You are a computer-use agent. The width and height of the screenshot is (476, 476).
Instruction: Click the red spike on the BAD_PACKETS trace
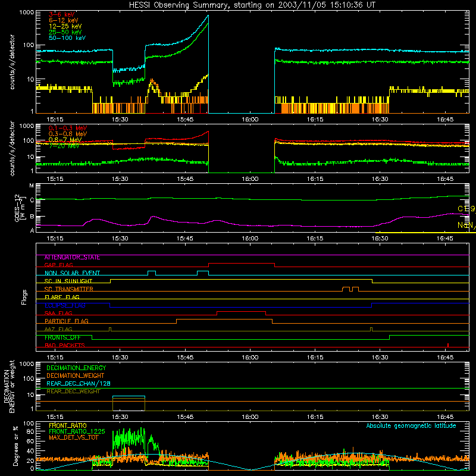pyautogui.click(x=448, y=345)
